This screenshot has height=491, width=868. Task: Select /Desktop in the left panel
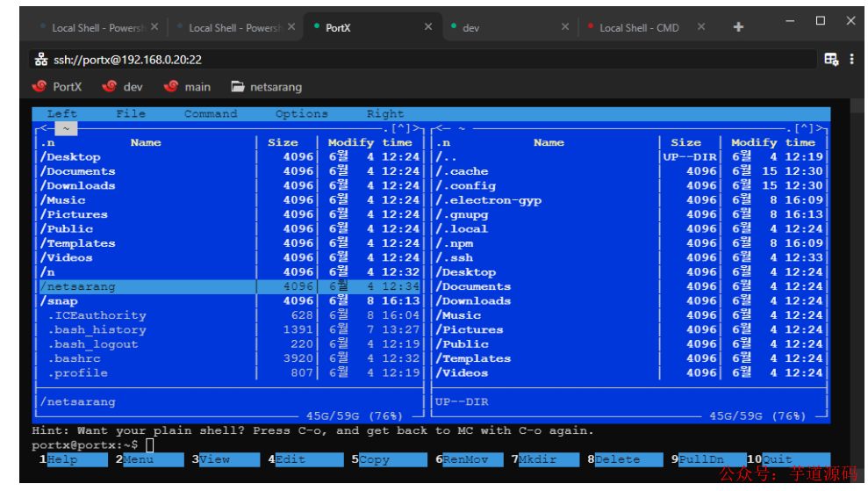pyautogui.click(x=230, y=157)
